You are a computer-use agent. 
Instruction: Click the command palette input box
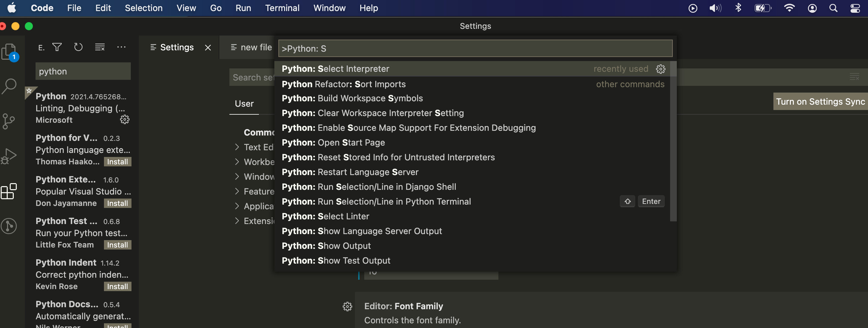(x=475, y=49)
